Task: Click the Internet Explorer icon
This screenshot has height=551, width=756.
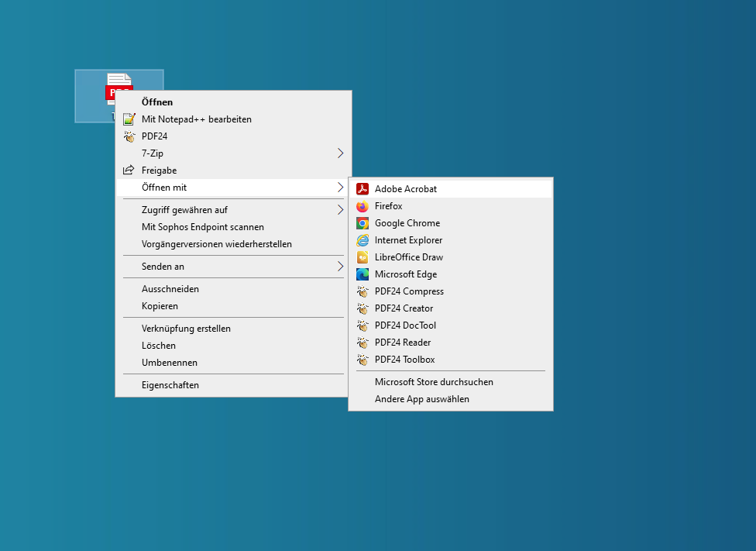Action: coord(362,240)
